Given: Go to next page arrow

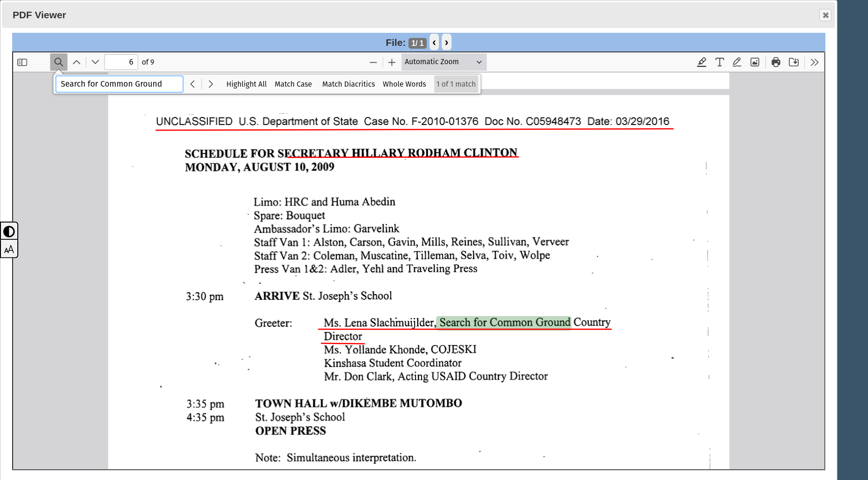Looking at the screenshot, I should (x=95, y=62).
